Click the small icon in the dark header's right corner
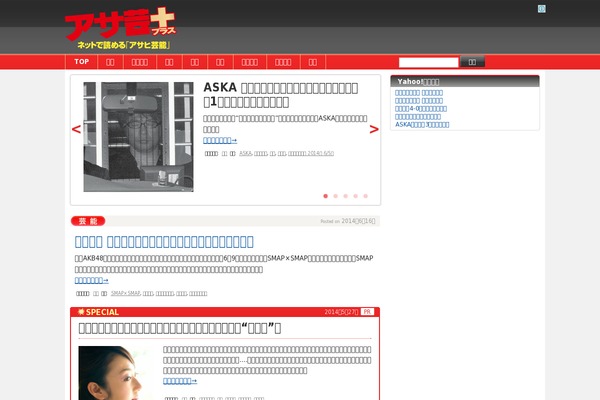Viewport: 600px width, 400px height. coord(541,8)
